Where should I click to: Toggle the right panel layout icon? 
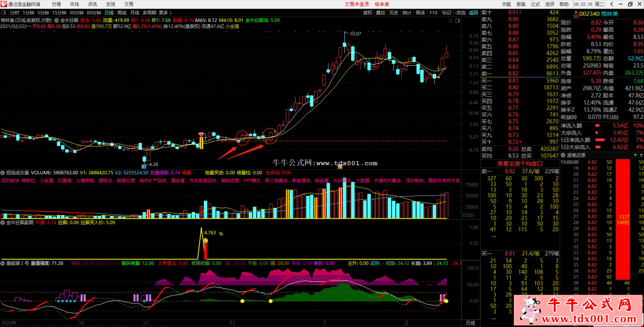(458, 21)
